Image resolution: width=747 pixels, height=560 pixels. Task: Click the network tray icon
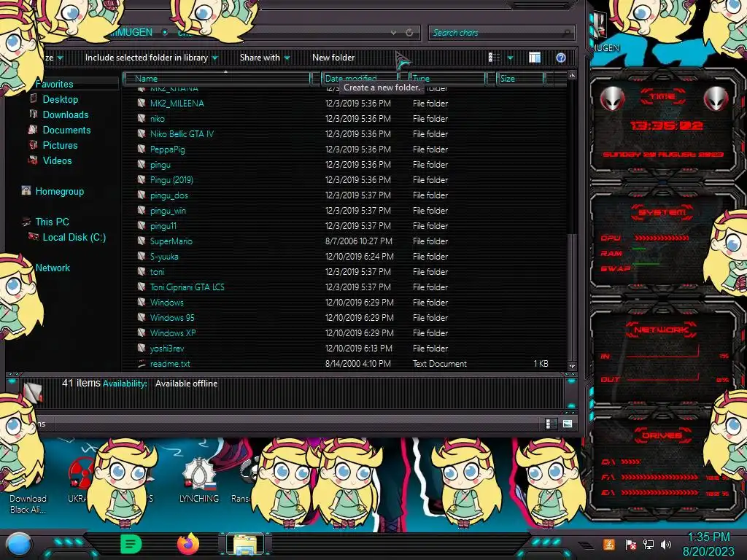[648, 544]
